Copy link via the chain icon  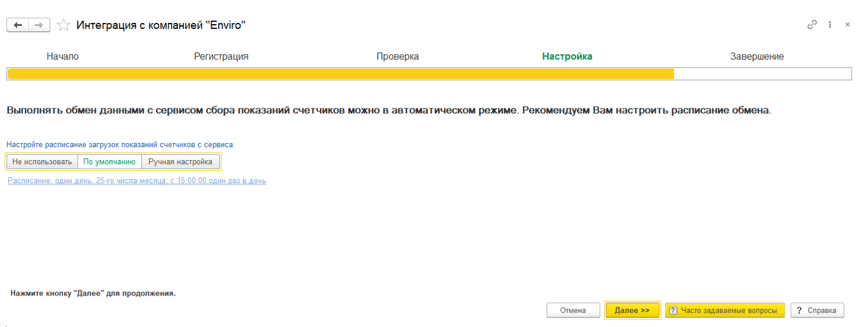click(x=812, y=25)
